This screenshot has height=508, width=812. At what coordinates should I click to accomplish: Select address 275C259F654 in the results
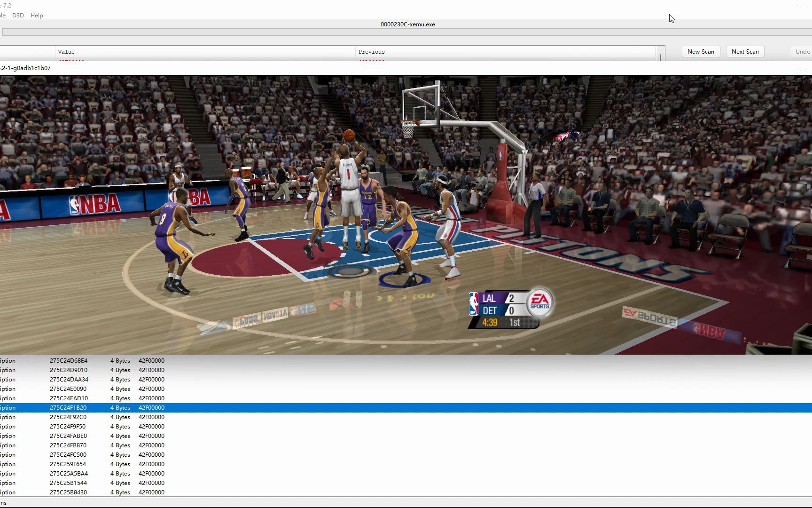click(69, 464)
